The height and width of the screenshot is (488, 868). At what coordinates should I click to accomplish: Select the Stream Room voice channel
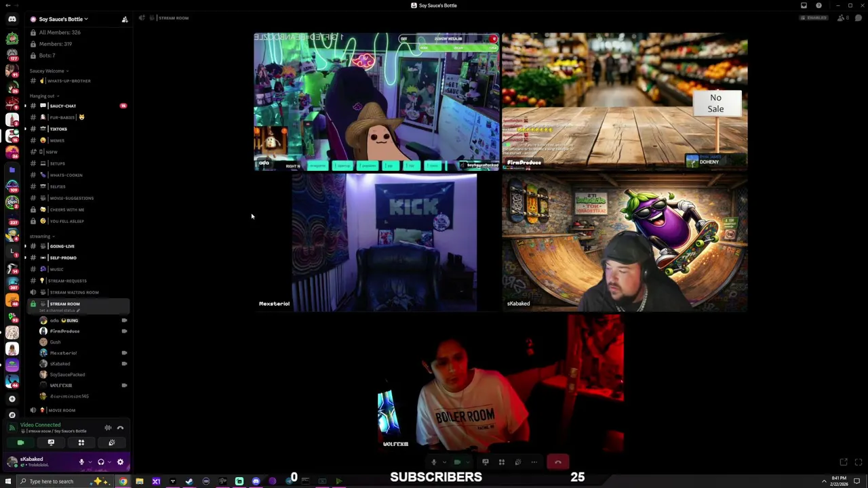click(78, 304)
